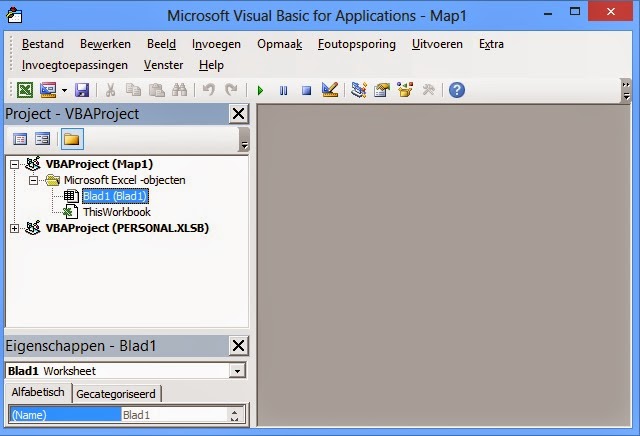Close the Eigenschappen - Blad1 panel
Image resolution: width=640 pixels, height=436 pixels.
point(238,346)
